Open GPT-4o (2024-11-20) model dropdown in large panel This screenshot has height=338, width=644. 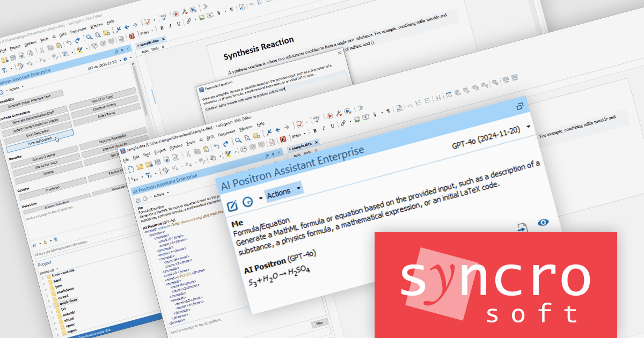click(491, 137)
